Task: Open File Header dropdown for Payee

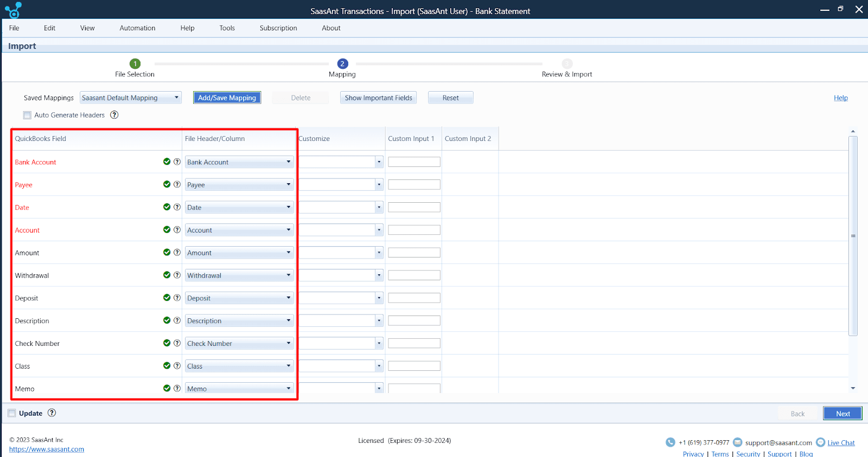Action: coord(239,185)
